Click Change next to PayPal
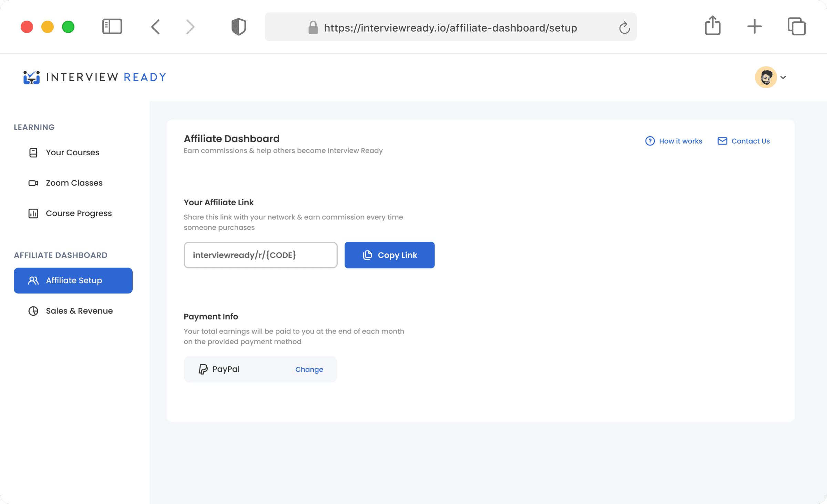 (x=309, y=369)
